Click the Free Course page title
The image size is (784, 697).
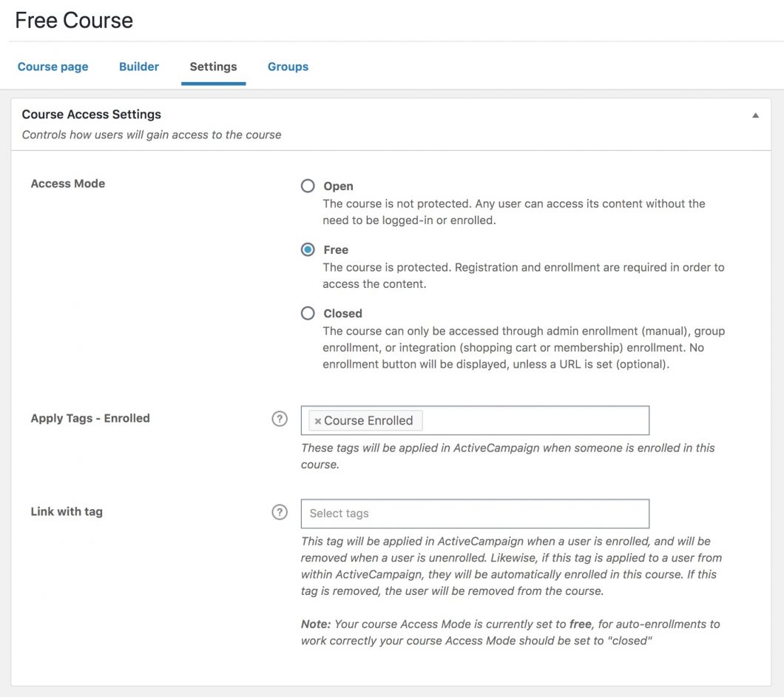coord(74,20)
